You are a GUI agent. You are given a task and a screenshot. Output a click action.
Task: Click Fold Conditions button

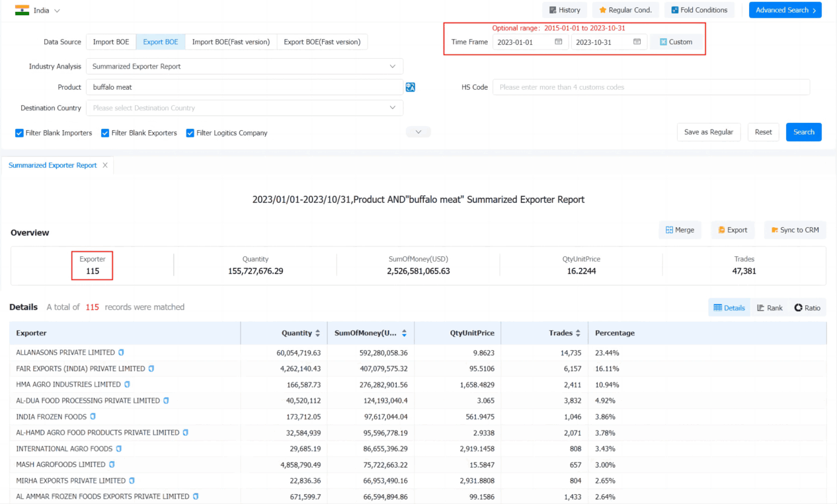point(699,10)
